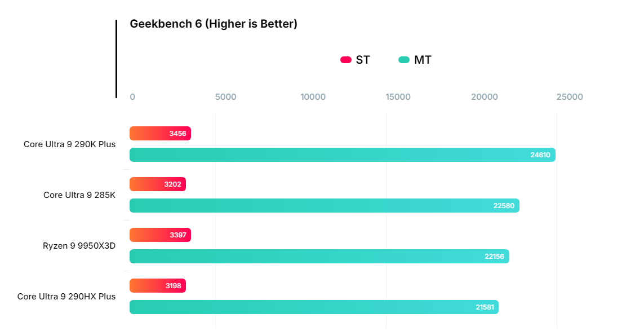Click the Geekbench 6 chart title

point(214,24)
